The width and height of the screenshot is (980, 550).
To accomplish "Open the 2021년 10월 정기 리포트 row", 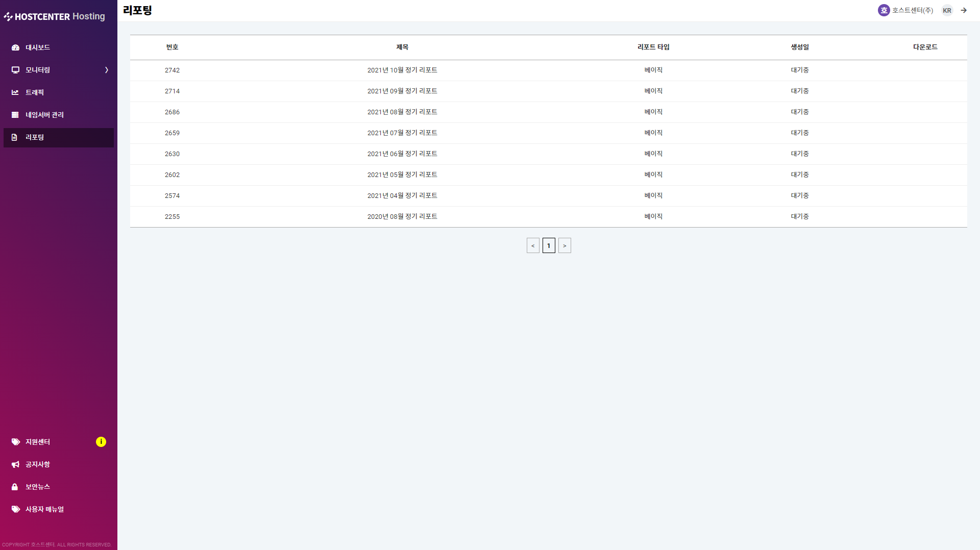I will tap(402, 70).
